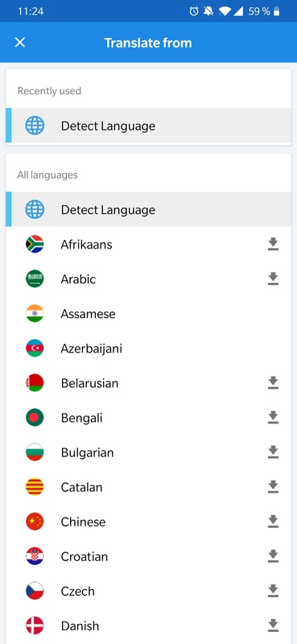Download the Bengali language pack
Screen dimensions: 297x644
[x=273, y=418]
